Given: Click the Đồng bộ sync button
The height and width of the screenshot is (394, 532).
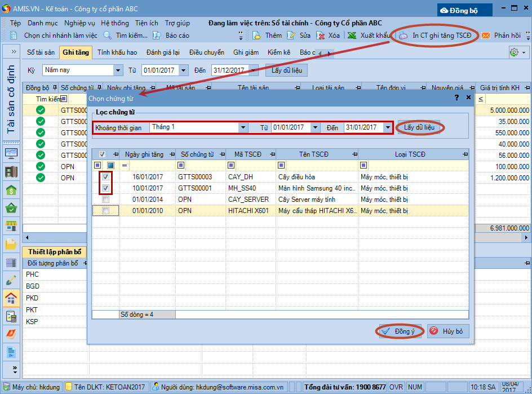Looking at the screenshot, I should coord(464,10).
